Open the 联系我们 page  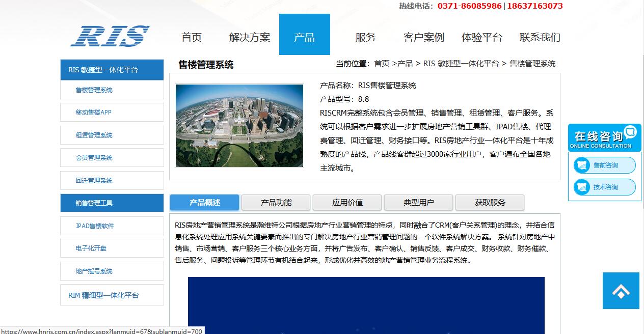tap(540, 37)
